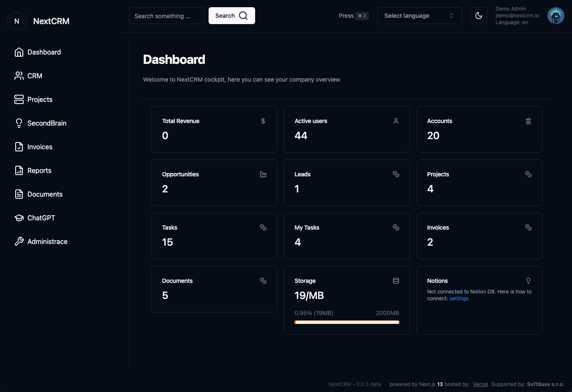Viewport: 572px width, 392px height.
Task: Click the Invoices file-check icon
Action: pos(19,147)
